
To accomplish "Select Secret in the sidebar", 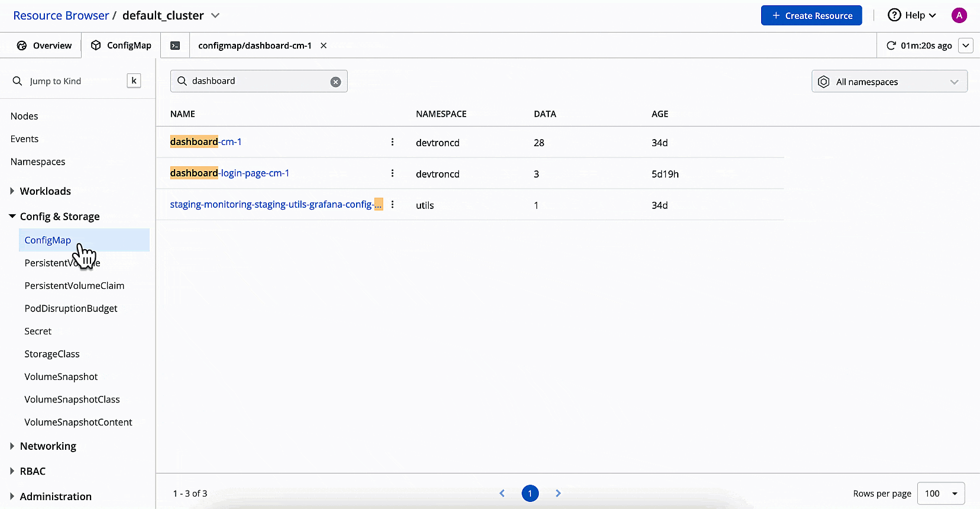I will pos(38,331).
